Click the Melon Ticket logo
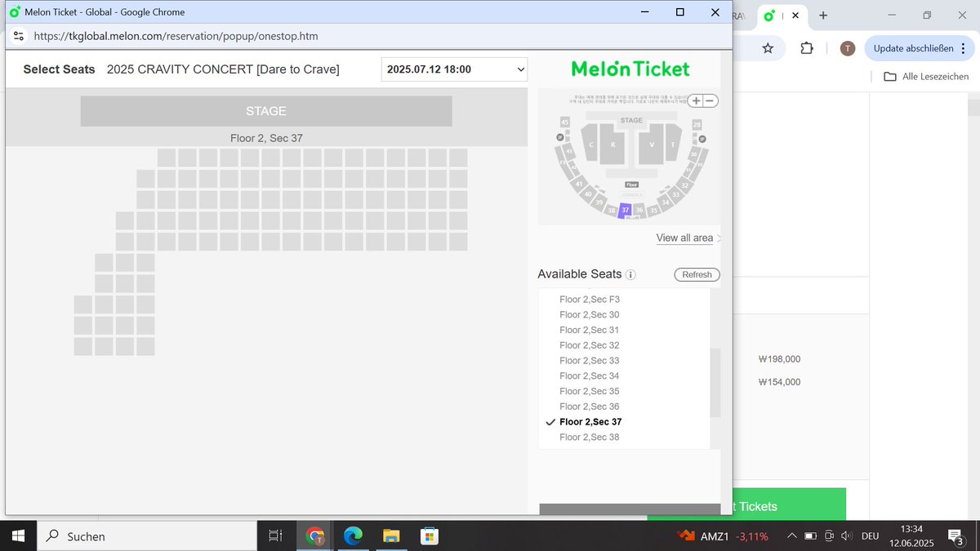The height and width of the screenshot is (551, 980). [x=629, y=69]
